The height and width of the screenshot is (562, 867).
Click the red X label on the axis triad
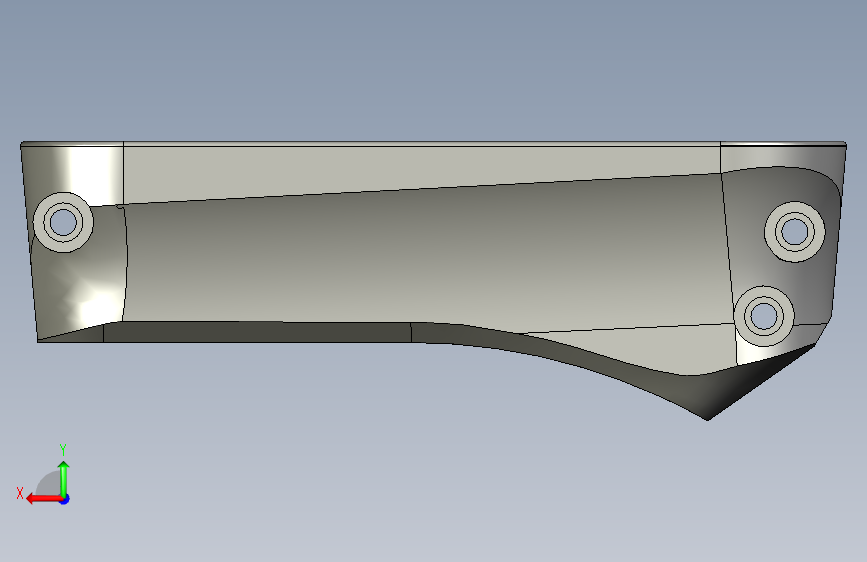click(x=20, y=493)
